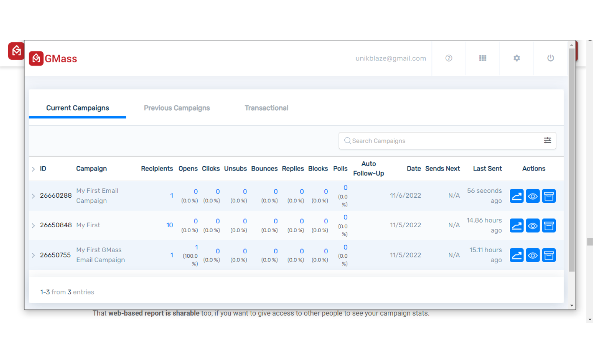Viewport: 593px width, 364px height.
Task: Sort by the Bounces column header
Action: [264, 169]
